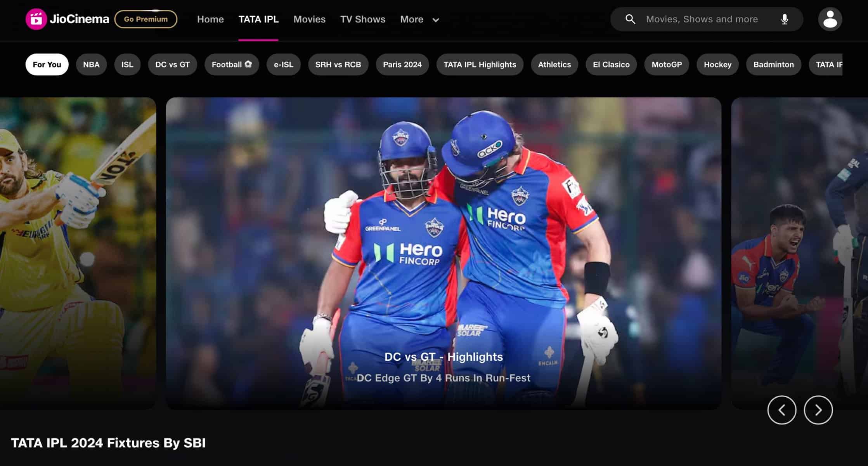Click the search magnifier icon

(630, 19)
